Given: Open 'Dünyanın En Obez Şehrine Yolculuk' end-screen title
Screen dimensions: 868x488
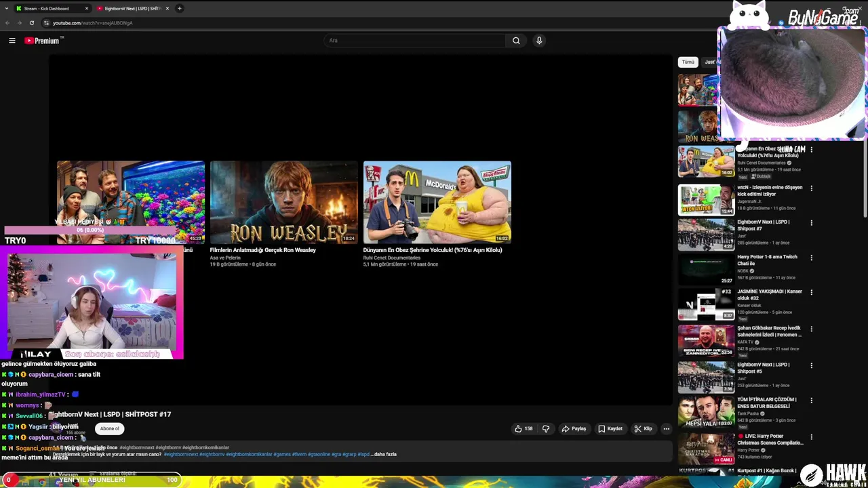Looking at the screenshot, I should point(433,250).
